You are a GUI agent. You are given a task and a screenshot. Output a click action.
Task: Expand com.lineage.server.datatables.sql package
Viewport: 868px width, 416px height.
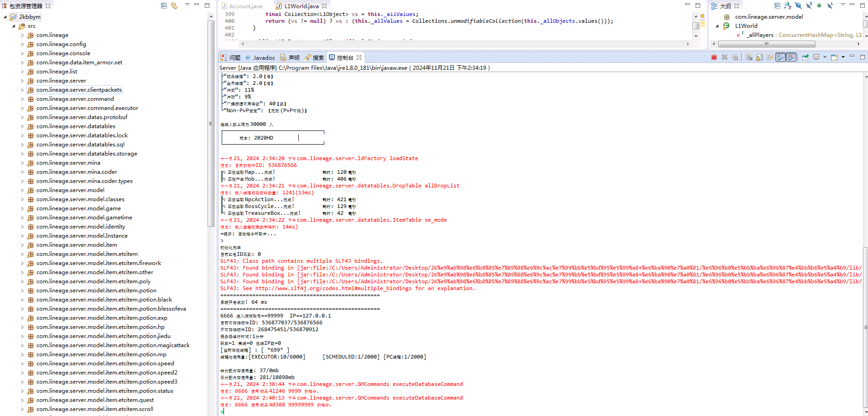click(22, 145)
